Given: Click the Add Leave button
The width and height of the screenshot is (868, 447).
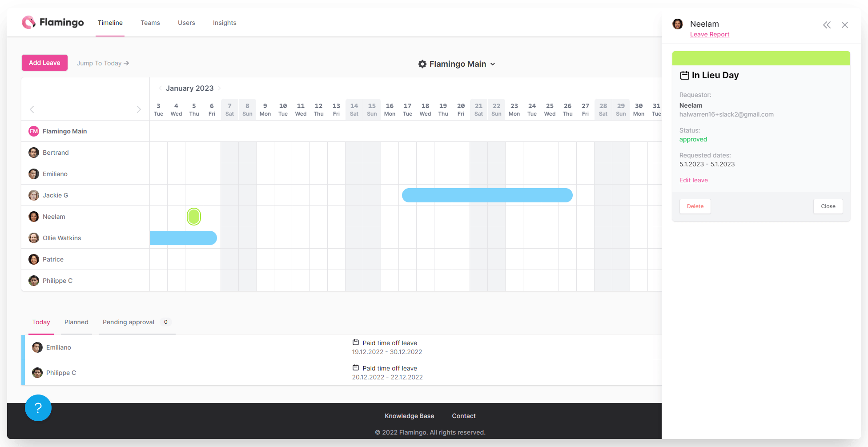Looking at the screenshot, I should tap(44, 63).
